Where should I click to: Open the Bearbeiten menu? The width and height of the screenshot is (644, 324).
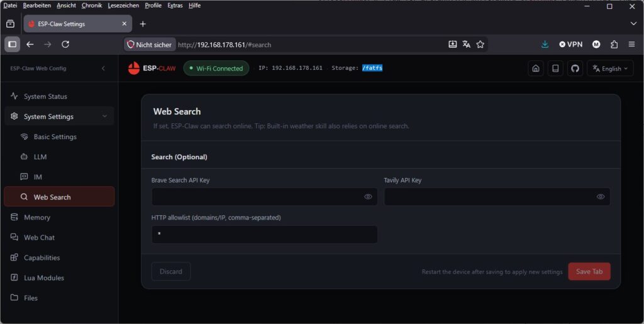click(37, 5)
